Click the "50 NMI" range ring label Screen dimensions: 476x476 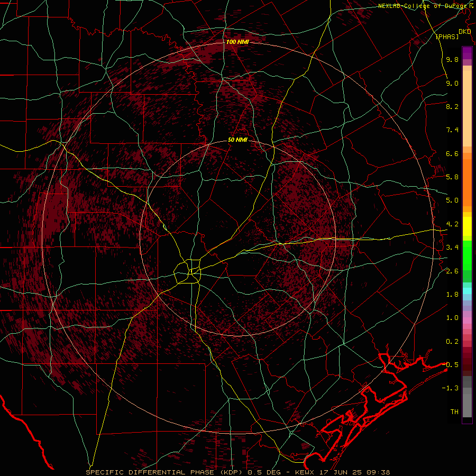237,140
